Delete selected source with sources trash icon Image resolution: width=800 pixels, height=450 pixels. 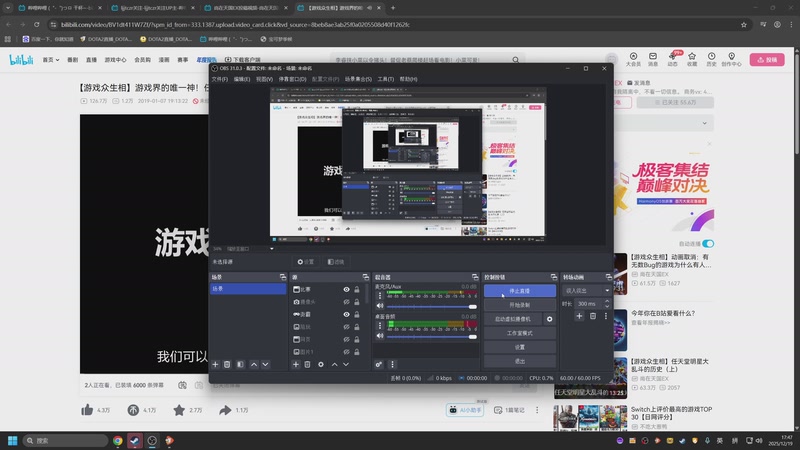[307, 364]
